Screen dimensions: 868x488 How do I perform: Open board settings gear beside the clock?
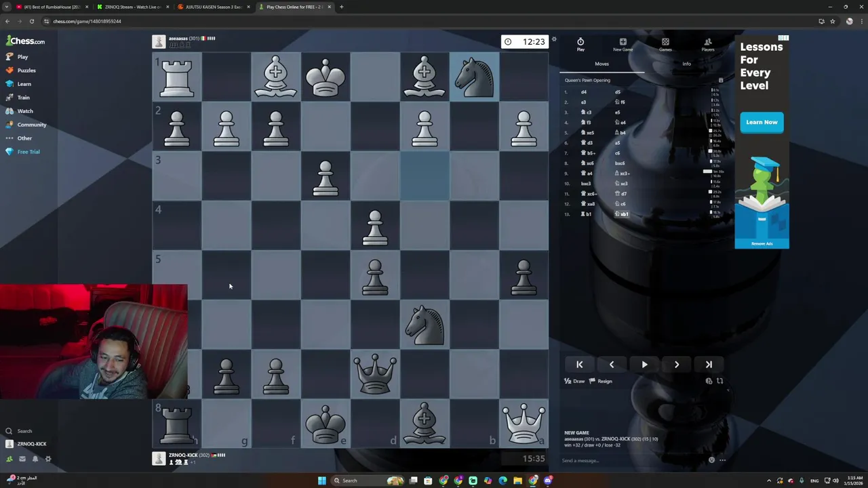554,39
